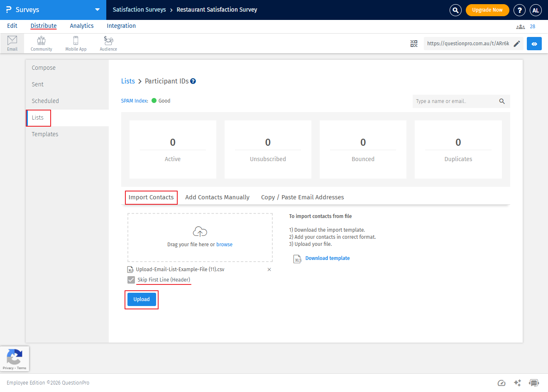Click the blue Upload button
The image size is (548, 392).
click(x=142, y=299)
